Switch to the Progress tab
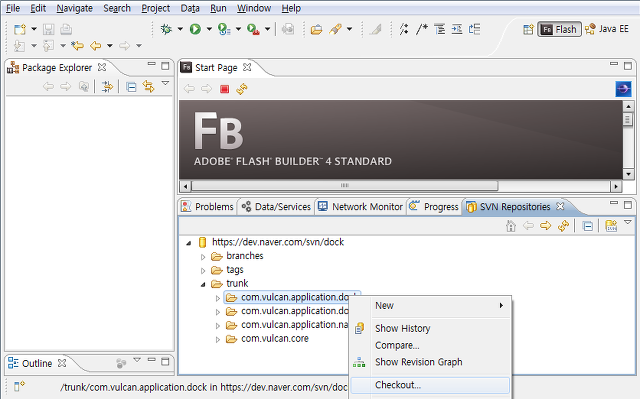Screen dimensions: 640x399 point(434,207)
